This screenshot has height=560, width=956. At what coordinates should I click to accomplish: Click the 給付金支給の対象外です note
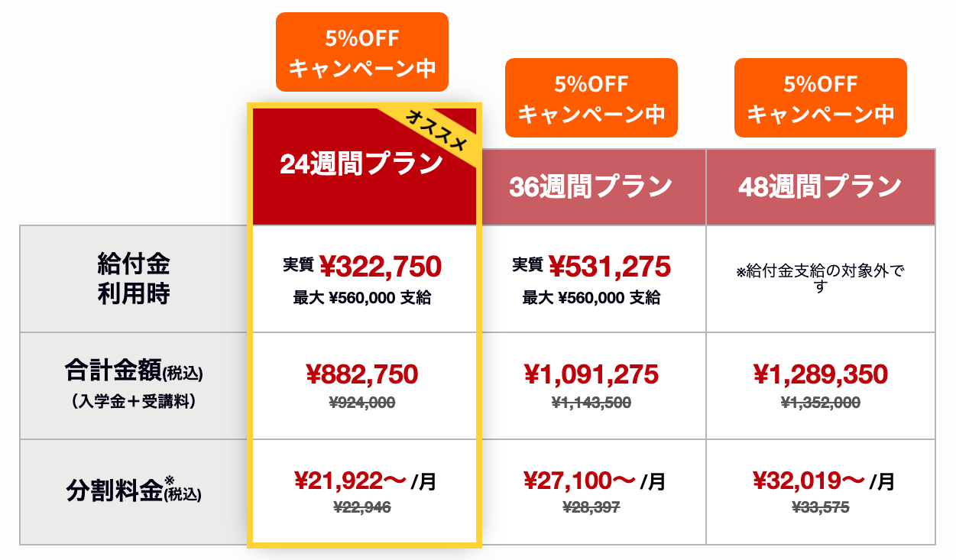820,279
